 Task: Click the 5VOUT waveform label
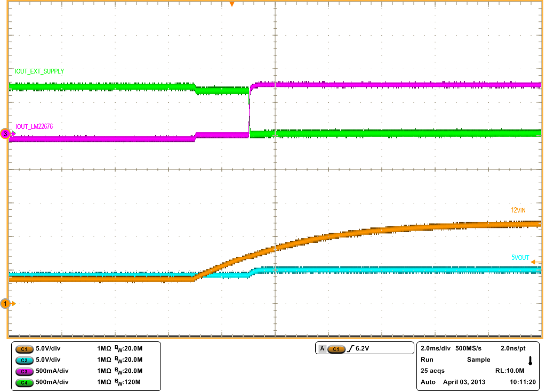coord(520,258)
